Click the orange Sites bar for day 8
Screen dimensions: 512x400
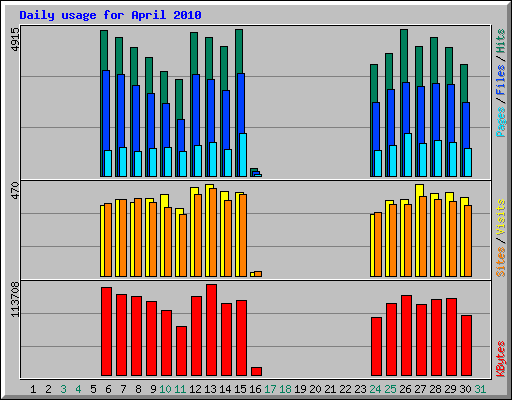point(138,237)
